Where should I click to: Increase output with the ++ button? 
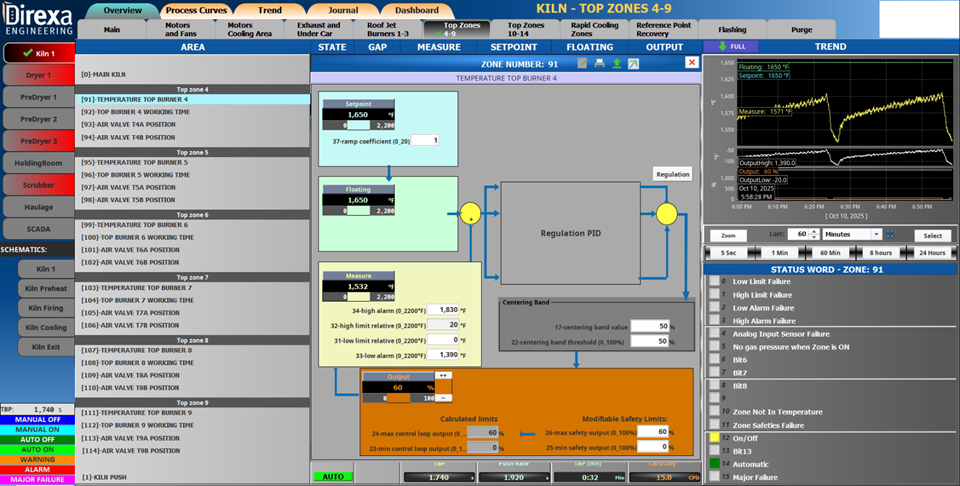point(443,375)
